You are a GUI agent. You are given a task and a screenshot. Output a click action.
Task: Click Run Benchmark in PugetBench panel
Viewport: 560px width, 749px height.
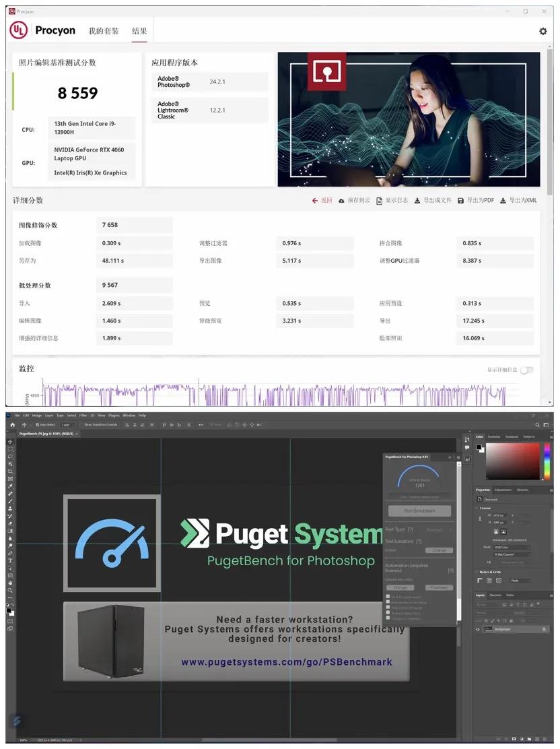419,511
